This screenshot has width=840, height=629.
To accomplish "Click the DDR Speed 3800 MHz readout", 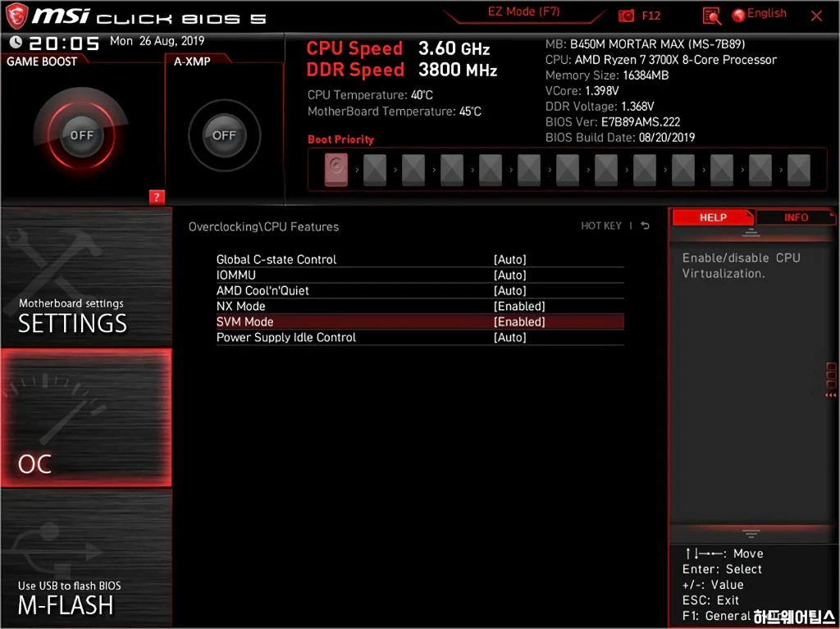I will [402, 70].
